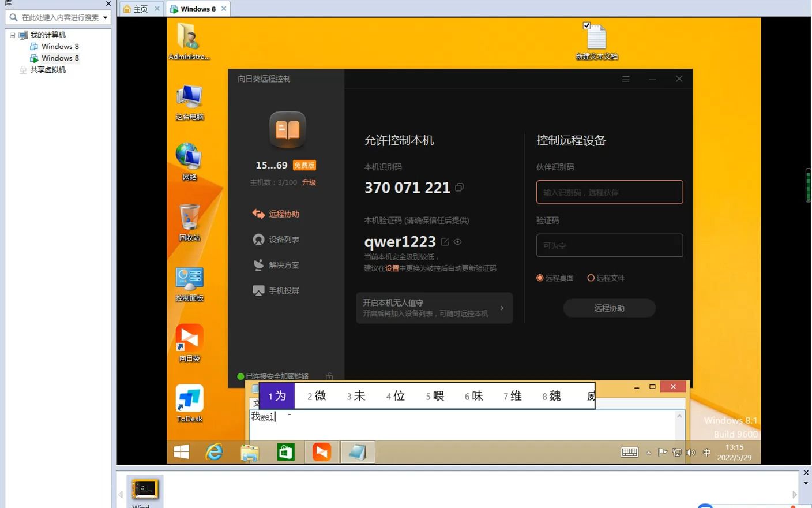Choose IME candidate 1 为

tap(277, 396)
